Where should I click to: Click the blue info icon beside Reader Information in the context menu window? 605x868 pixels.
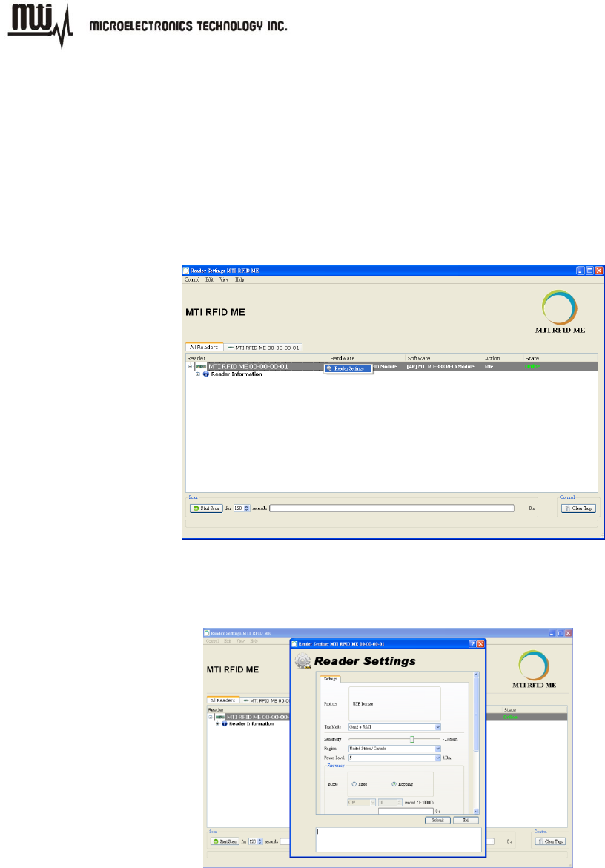[206, 374]
